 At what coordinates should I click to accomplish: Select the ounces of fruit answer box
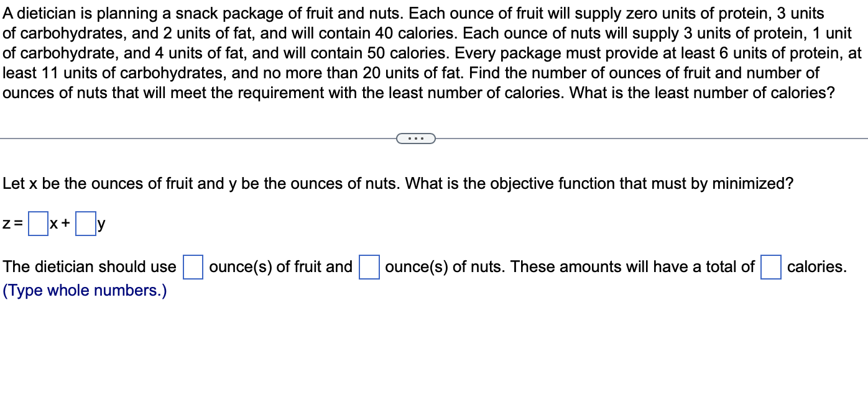pos(192,266)
